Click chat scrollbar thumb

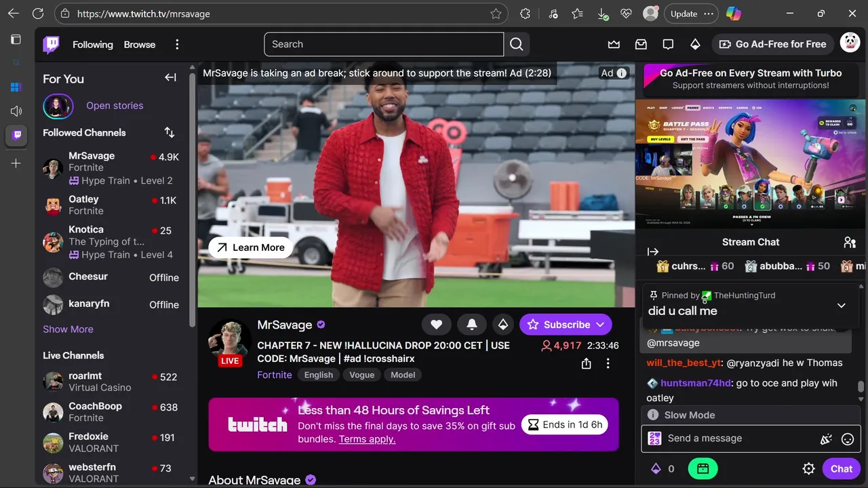[x=861, y=387]
